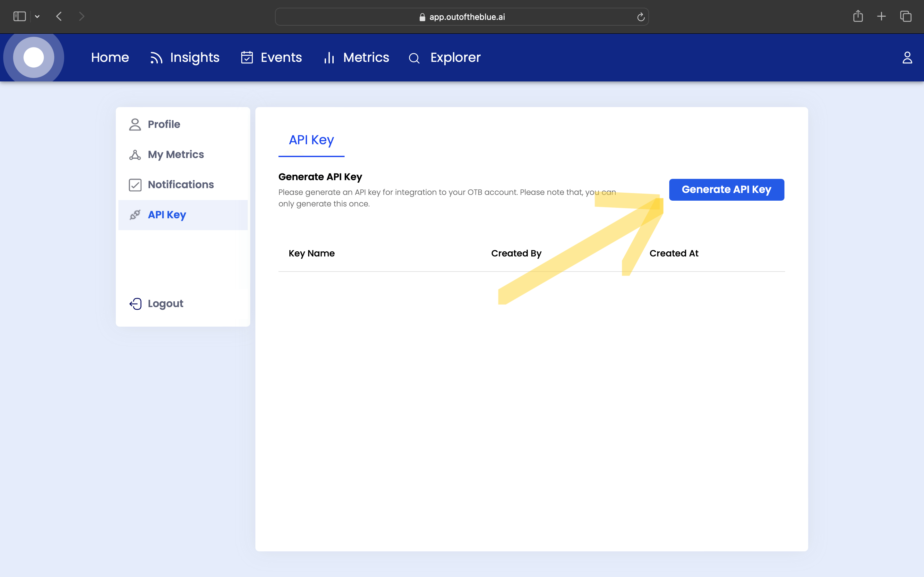924x577 pixels.
Task: Click Logout in the sidebar
Action: 165,304
